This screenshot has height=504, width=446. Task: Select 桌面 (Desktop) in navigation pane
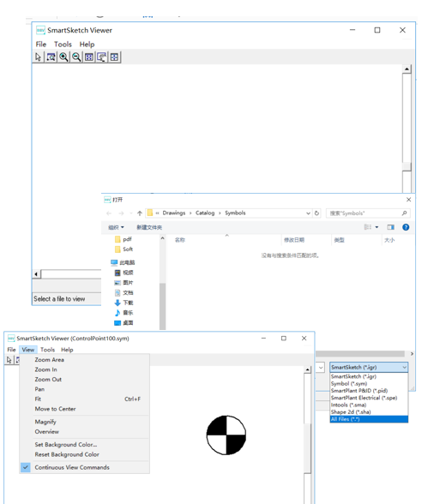coord(124,322)
